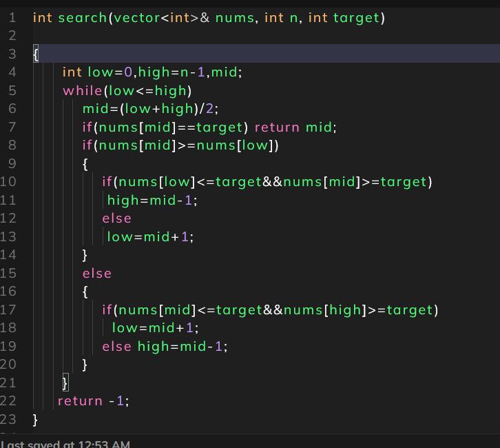
Task: Click 'if(nums[mid]>=nums[low])' on line 8
Action: pos(180,146)
